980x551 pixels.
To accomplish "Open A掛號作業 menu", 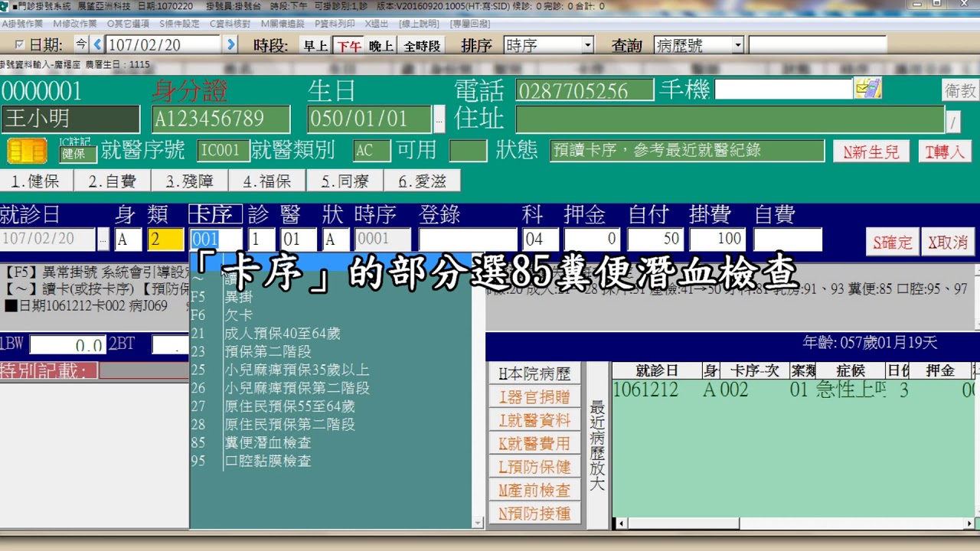I will point(22,24).
